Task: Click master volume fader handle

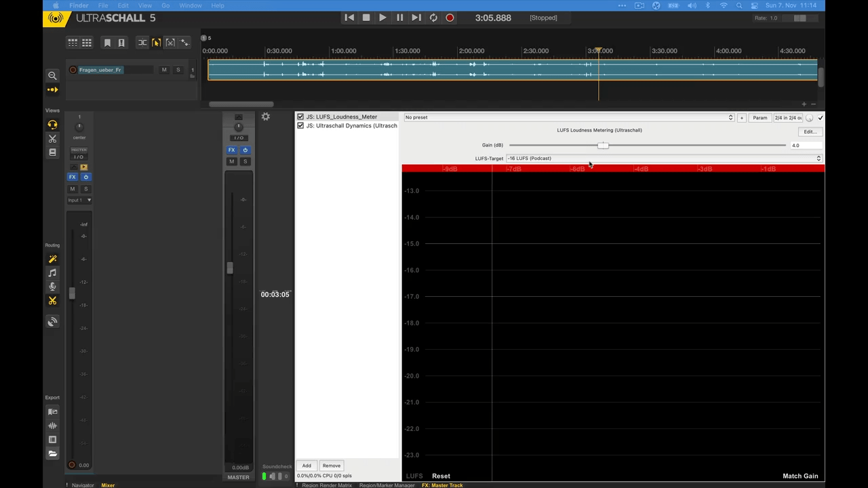Action: pyautogui.click(x=230, y=268)
